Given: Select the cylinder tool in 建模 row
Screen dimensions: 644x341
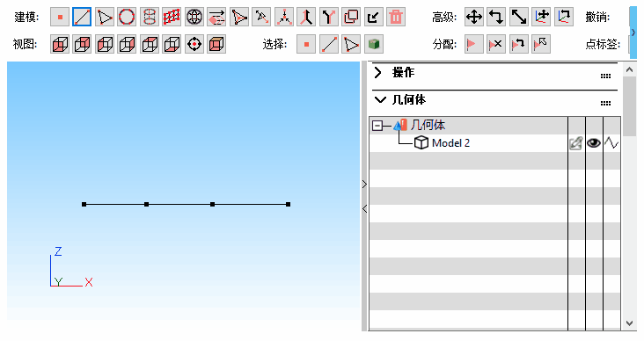Looking at the screenshot, I should [149, 17].
